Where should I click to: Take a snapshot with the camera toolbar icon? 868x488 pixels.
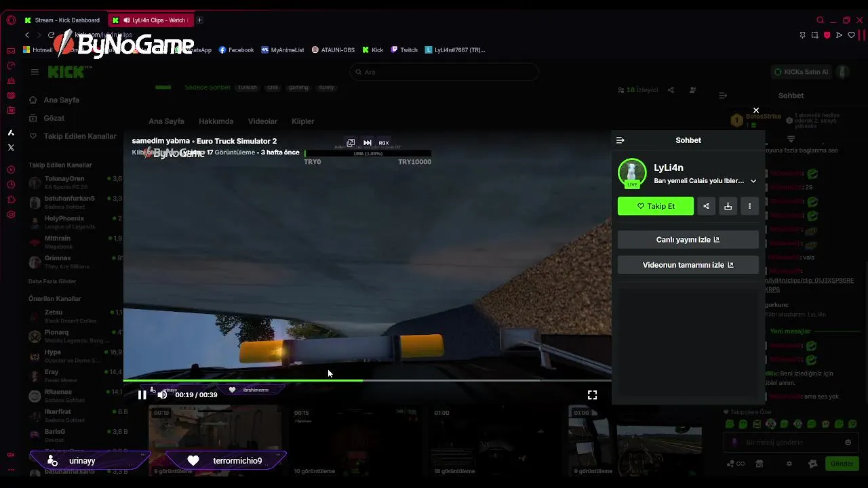814,35
